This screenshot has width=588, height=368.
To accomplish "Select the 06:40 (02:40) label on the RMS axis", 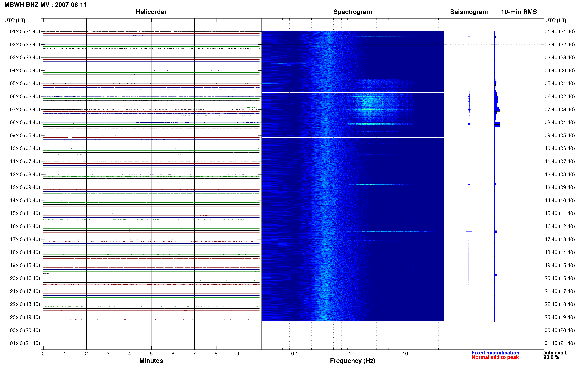I will point(560,96).
